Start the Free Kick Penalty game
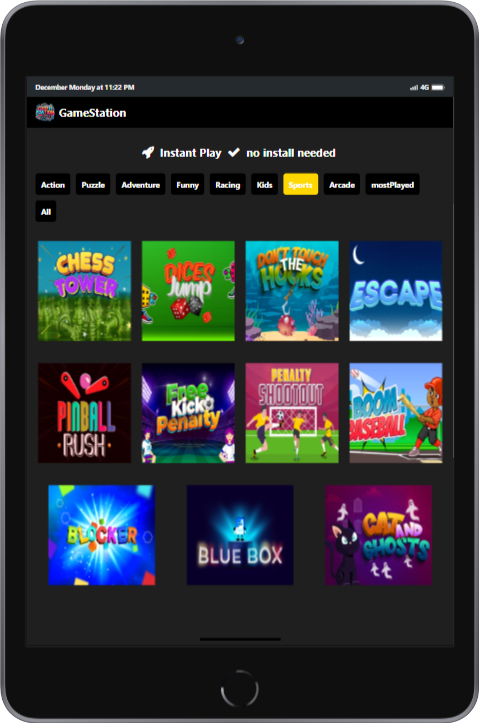 (x=188, y=413)
